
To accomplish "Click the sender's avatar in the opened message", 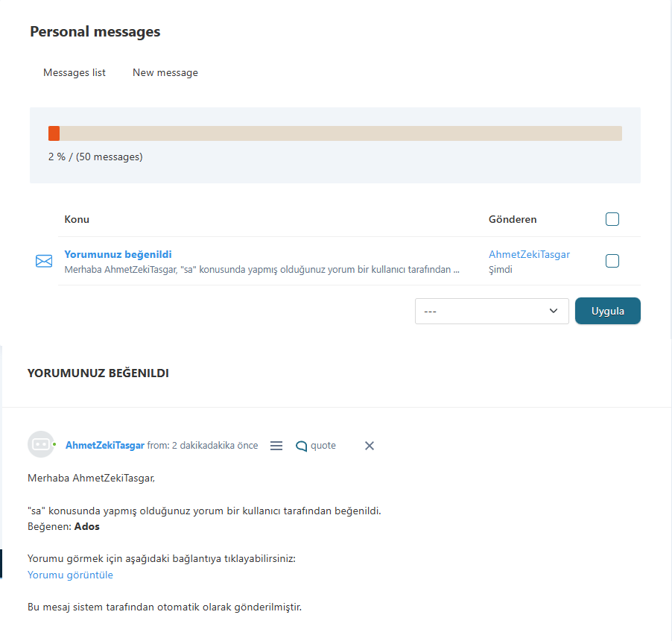I will [41, 444].
